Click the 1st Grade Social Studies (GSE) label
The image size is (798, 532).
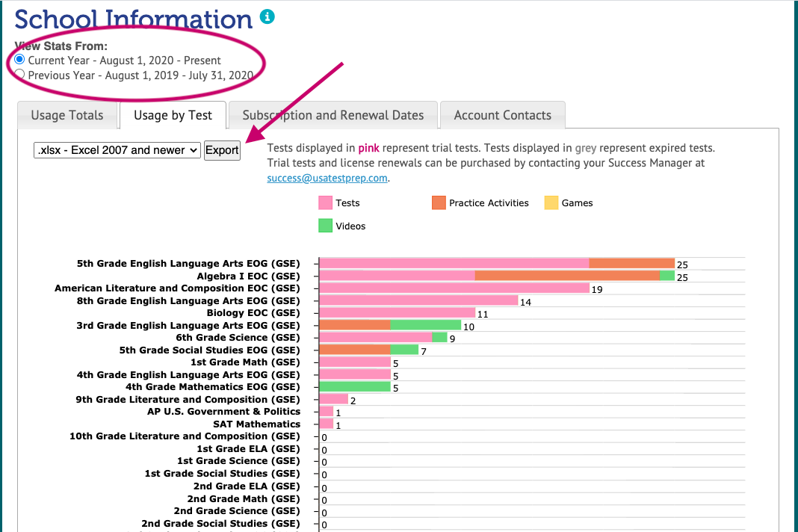223,474
